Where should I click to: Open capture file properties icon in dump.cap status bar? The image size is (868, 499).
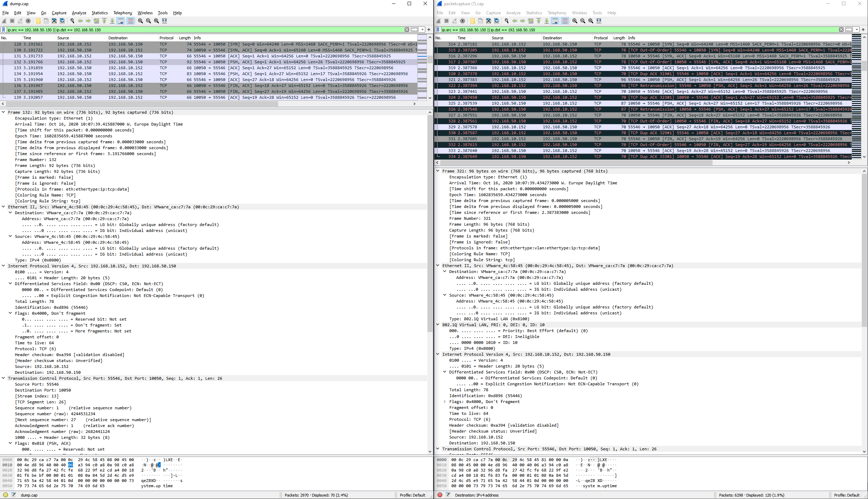(14, 495)
